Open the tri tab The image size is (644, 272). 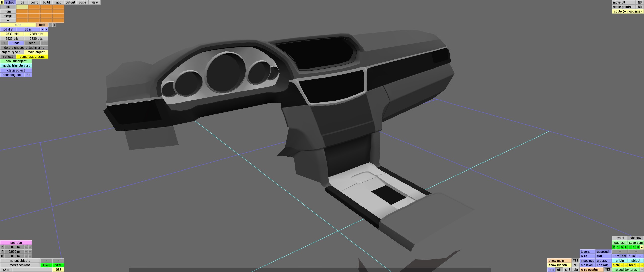[x=22, y=2]
